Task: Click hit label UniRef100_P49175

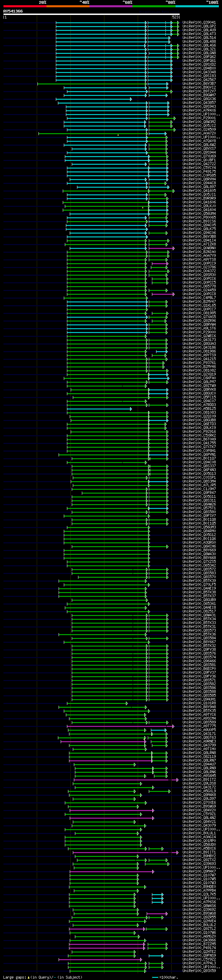Action: [199, 172]
